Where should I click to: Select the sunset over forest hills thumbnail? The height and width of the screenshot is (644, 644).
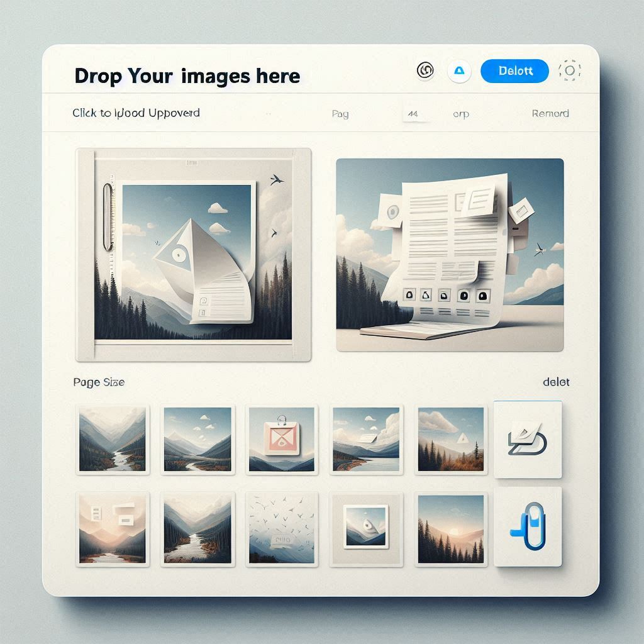coord(450,528)
